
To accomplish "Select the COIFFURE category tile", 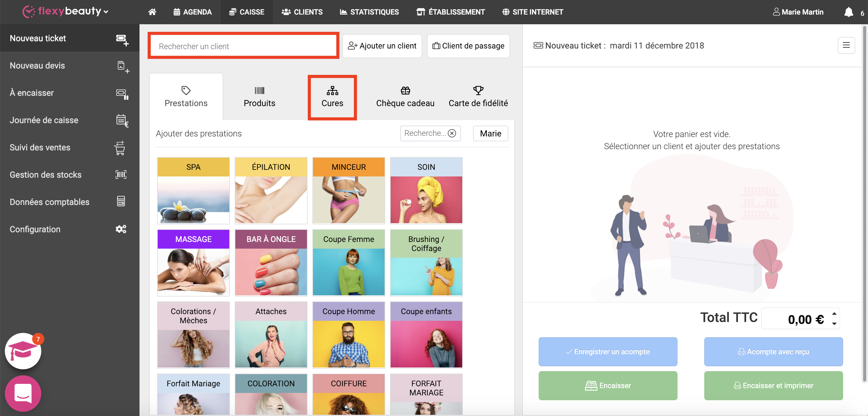I will (x=348, y=394).
